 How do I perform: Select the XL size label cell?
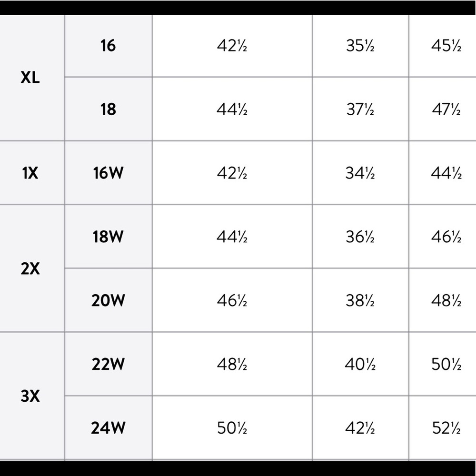[32, 78]
